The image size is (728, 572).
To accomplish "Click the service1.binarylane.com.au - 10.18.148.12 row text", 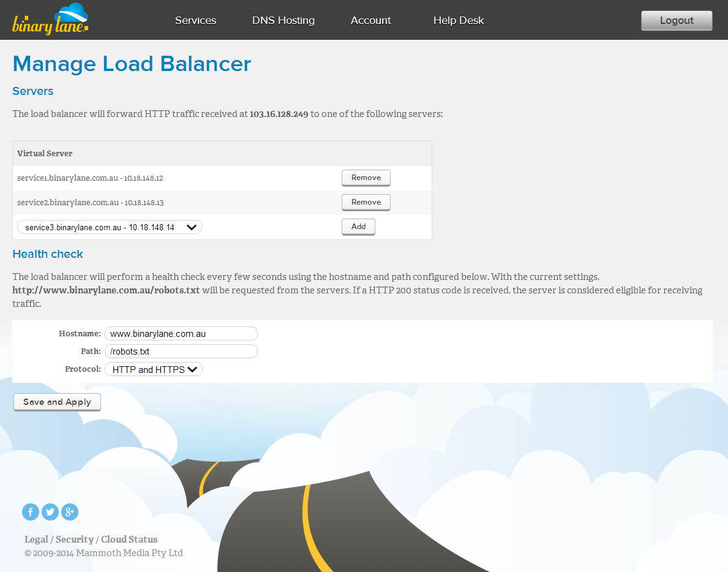I will click(x=90, y=178).
